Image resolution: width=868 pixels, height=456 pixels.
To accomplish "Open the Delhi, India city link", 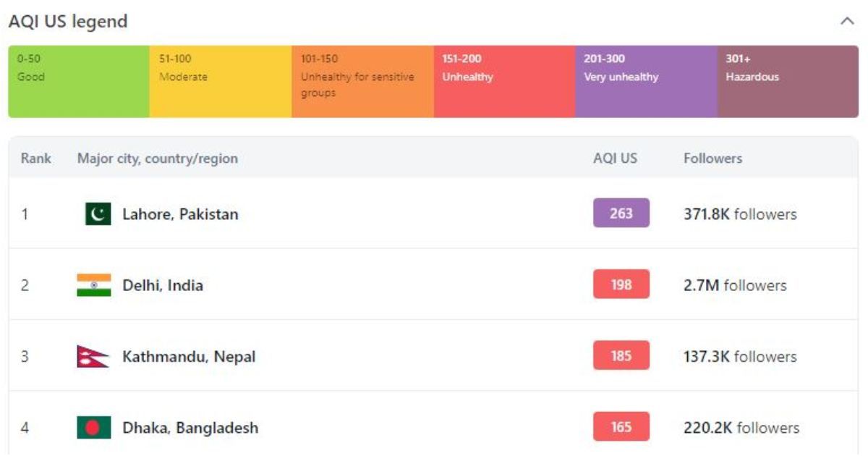I will pos(163,285).
